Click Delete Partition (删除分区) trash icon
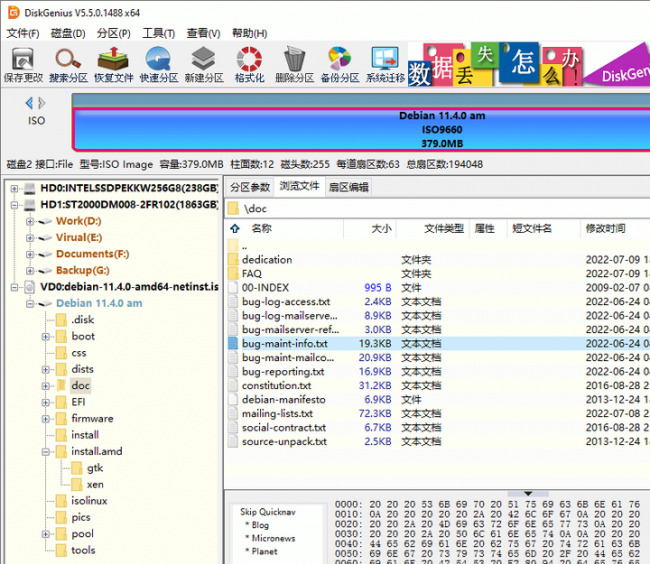 click(x=294, y=64)
